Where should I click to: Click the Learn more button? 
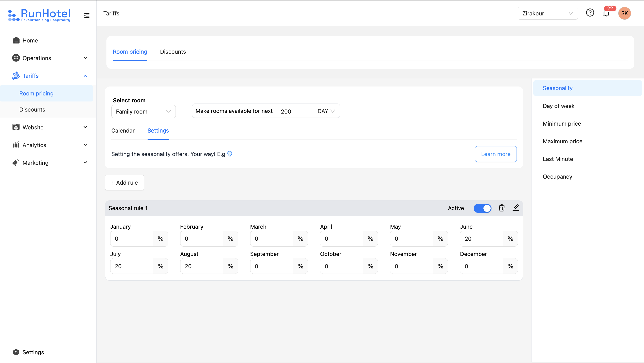click(496, 154)
